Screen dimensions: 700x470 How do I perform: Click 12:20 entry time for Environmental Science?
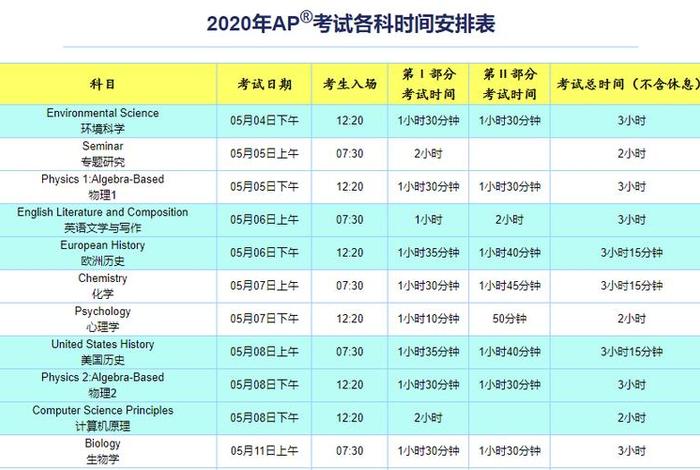pyautogui.click(x=350, y=121)
